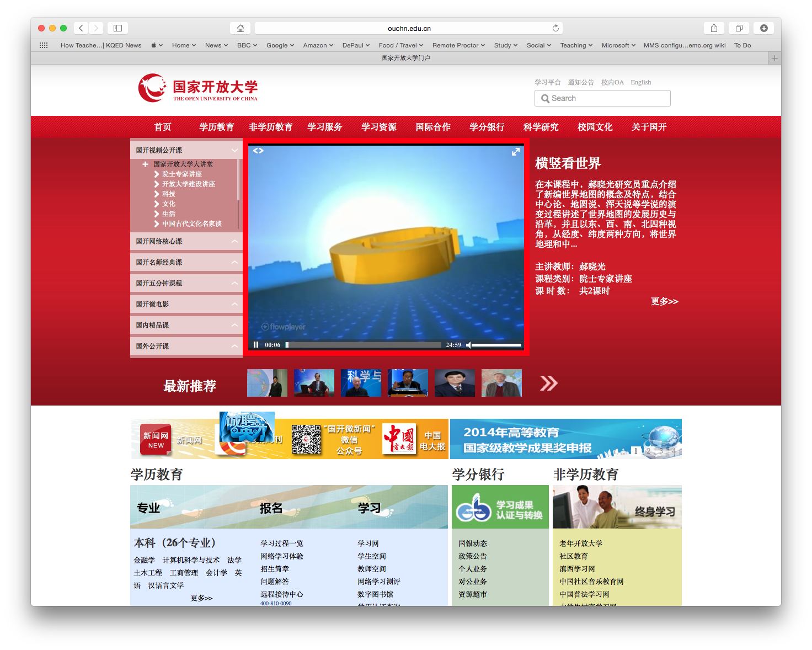812x650 pixels.
Task: Mute the video player speaker icon
Action: (468, 345)
